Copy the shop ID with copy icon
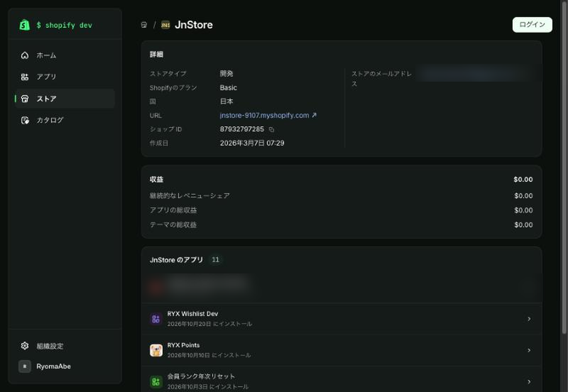568x392 pixels. tap(271, 130)
